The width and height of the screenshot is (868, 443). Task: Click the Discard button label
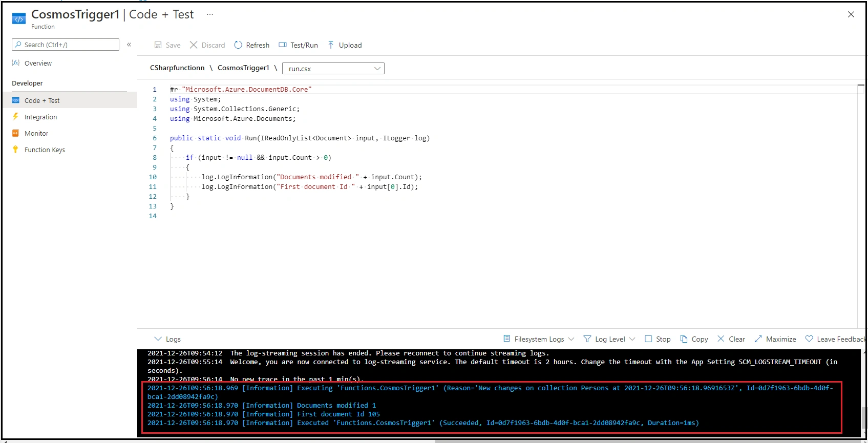click(213, 45)
